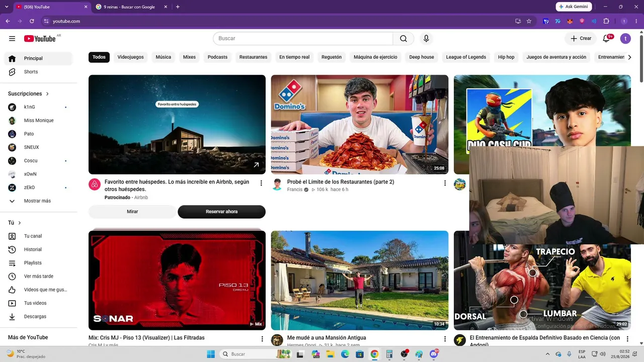
Task: Click the Mirar button
Action: [x=132, y=212]
